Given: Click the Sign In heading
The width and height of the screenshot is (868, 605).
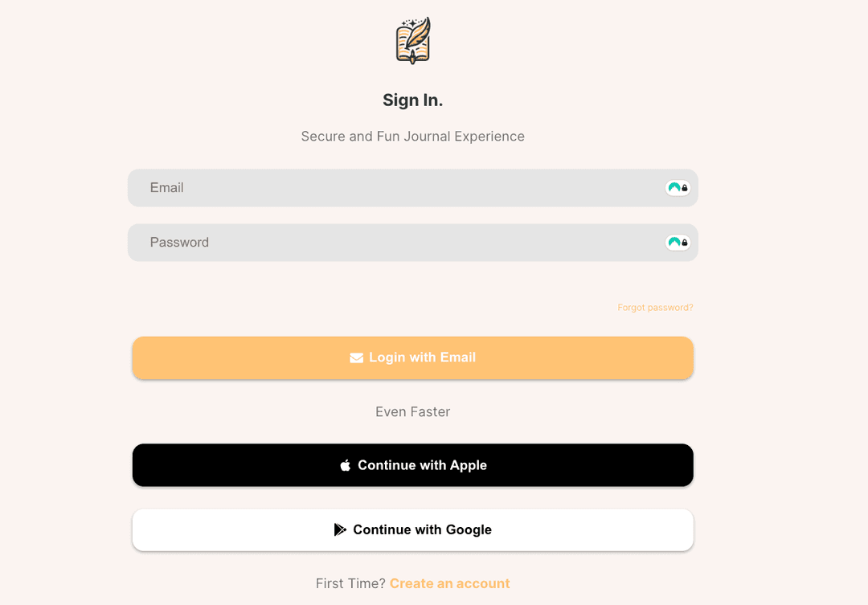Looking at the screenshot, I should point(412,100).
